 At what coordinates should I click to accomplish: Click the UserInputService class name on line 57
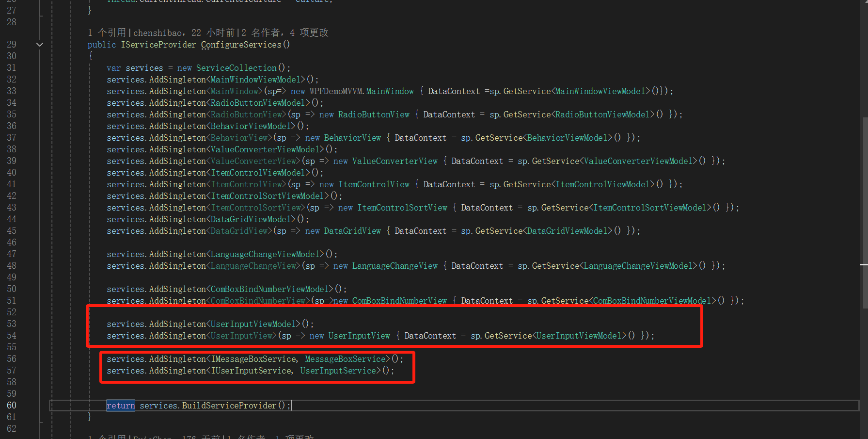338,371
